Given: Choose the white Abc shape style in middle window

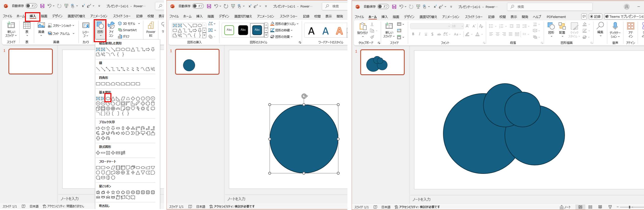Looking at the screenshot, I should (229, 30).
